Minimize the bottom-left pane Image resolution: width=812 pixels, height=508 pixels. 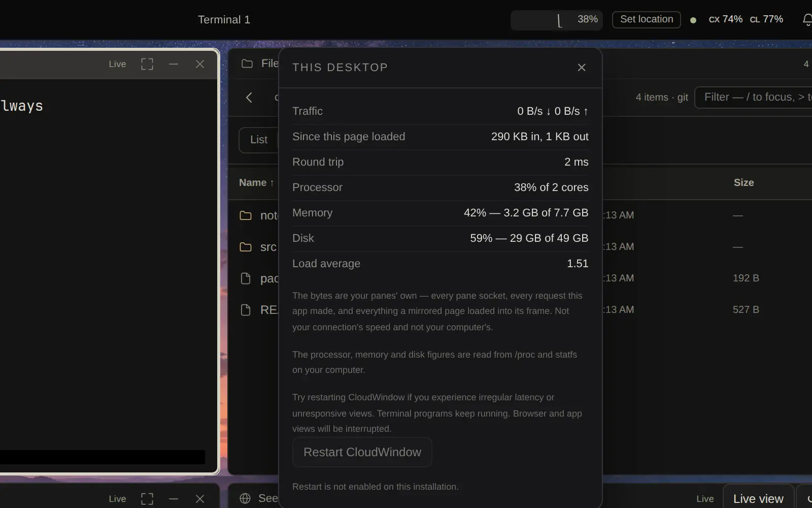[x=174, y=499]
